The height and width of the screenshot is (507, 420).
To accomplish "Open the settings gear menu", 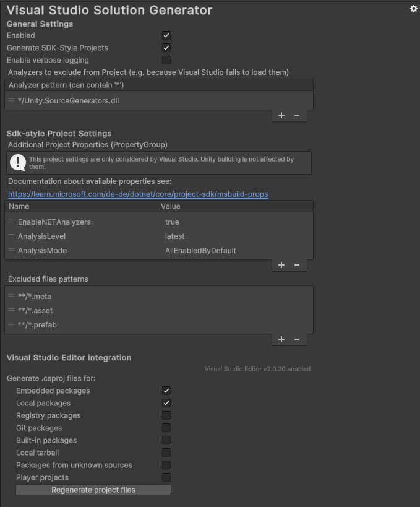I will [414, 9].
